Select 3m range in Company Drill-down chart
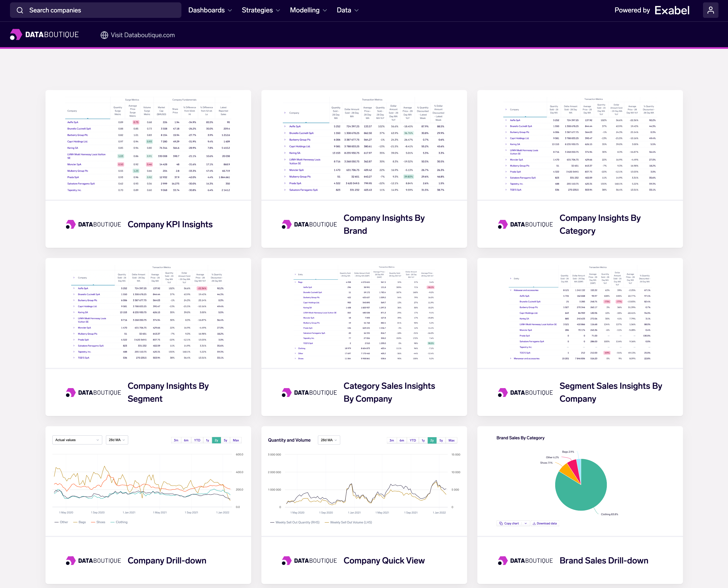This screenshot has width=728, height=588. 176,440
